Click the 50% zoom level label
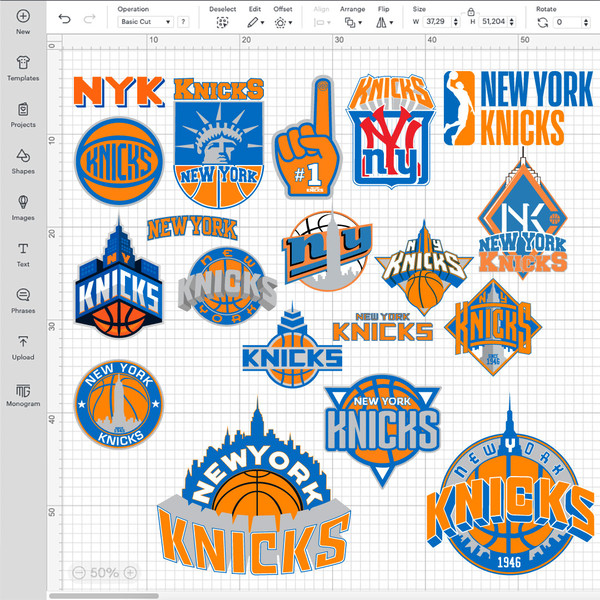600x600 pixels. tap(104, 572)
